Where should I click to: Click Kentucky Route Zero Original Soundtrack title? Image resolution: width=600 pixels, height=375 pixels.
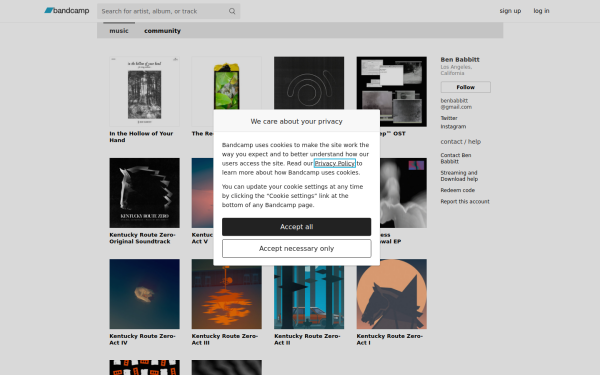pos(142,238)
